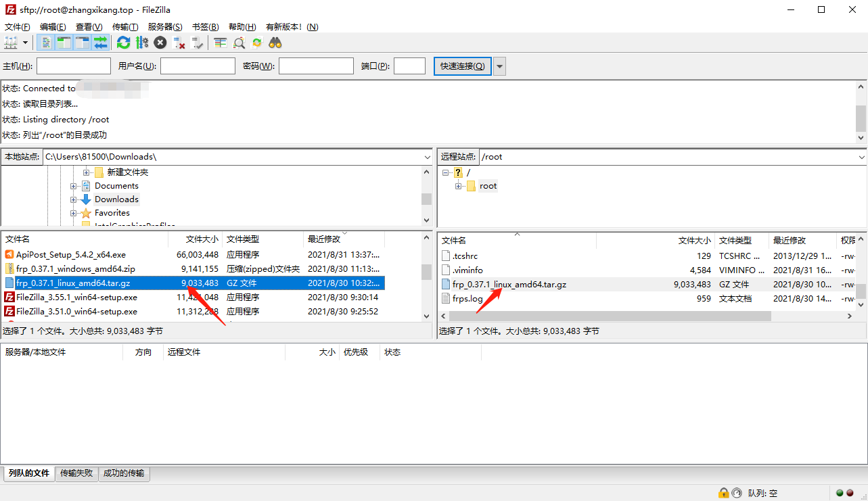
Task: Toggle processing of transfer queue
Action: point(141,43)
